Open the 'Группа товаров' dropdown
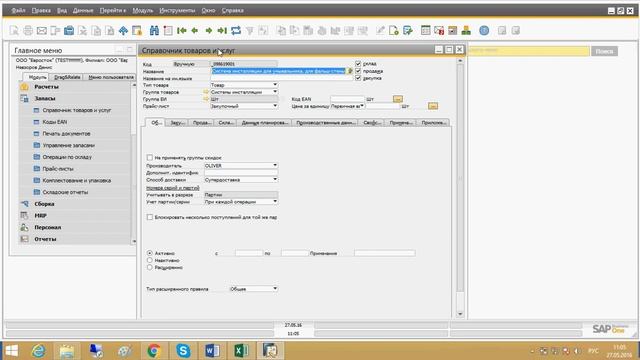Viewport: 640px width, 360px height. click(275, 92)
